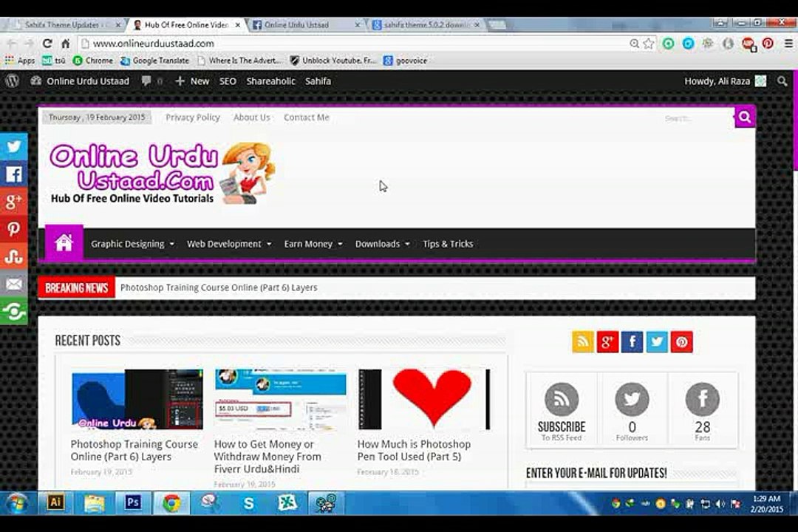Expand the Earn Money menu
Viewport: 798px width, 532px height.
click(313, 244)
